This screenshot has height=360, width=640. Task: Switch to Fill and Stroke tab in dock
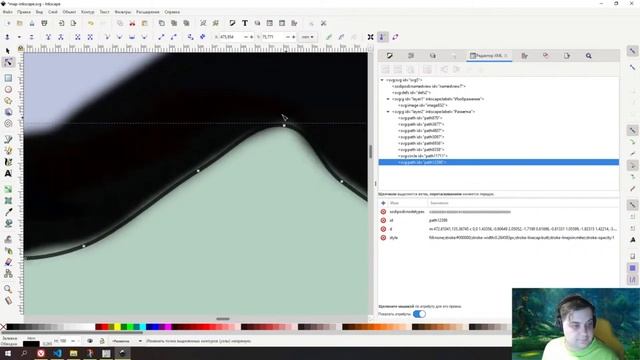click(389, 56)
